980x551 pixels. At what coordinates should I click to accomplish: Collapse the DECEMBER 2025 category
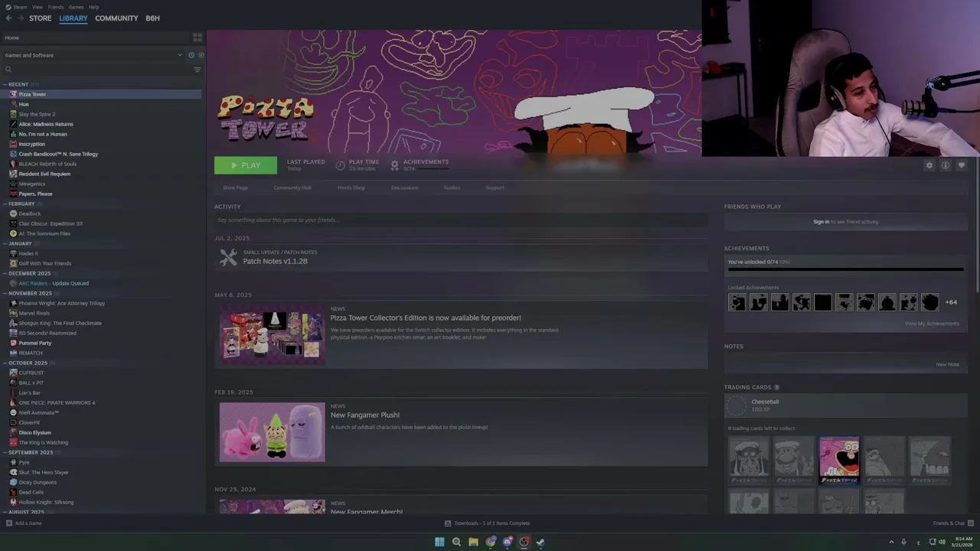pos(5,273)
